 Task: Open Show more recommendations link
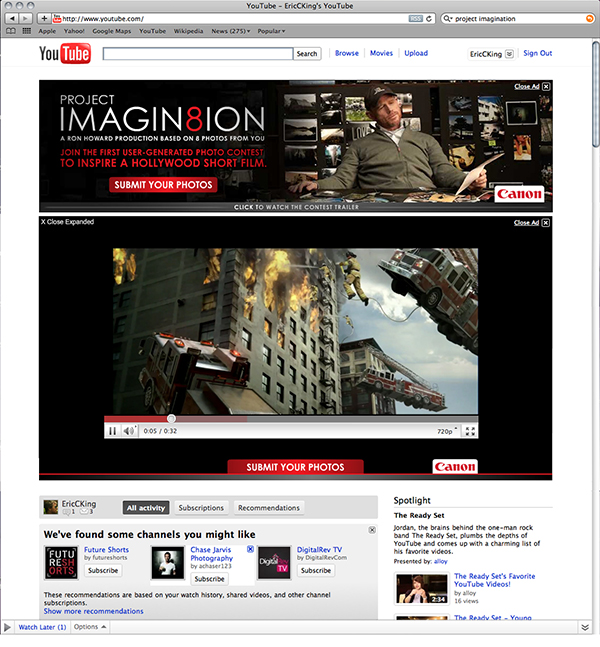click(94, 611)
